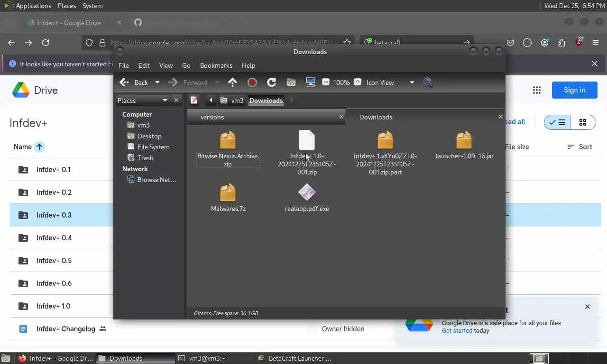Dismiss the Google Drive promo popup
The width and height of the screenshot is (607, 364).
(588, 307)
